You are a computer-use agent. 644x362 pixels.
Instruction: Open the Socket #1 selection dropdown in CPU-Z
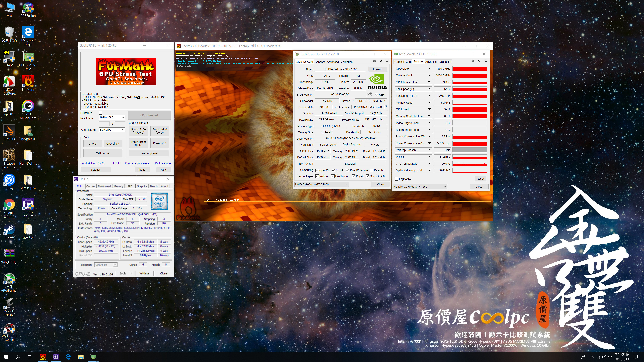pyautogui.click(x=106, y=265)
